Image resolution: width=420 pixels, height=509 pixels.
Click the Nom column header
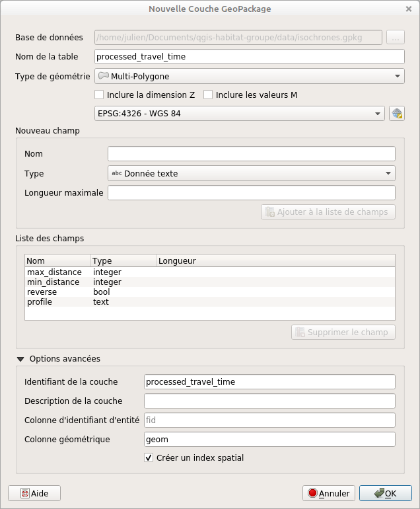pyautogui.click(x=57, y=260)
